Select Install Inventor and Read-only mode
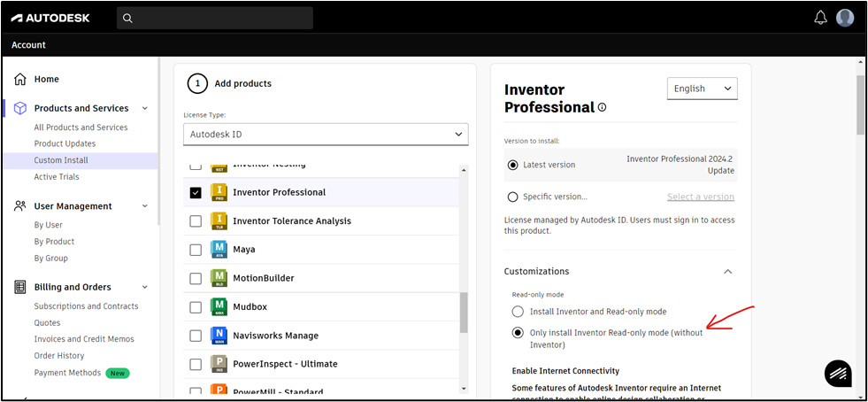Screen dimensions: 868x402 pyautogui.click(x=518, y=312)
